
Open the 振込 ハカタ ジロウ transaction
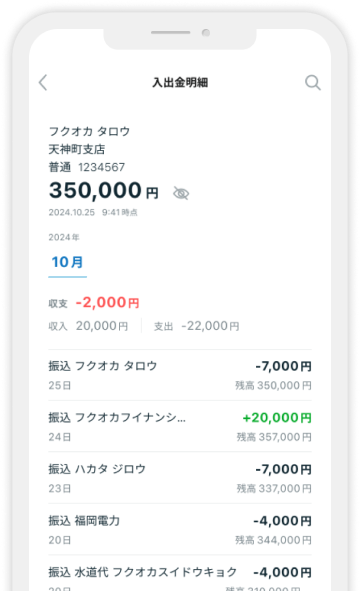coord(180,478)
